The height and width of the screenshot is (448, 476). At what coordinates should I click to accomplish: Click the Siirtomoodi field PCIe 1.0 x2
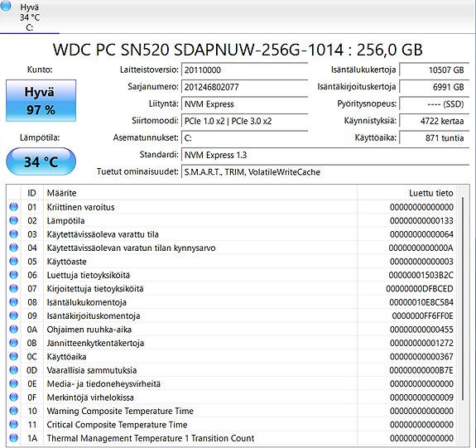tap(244, 121)
